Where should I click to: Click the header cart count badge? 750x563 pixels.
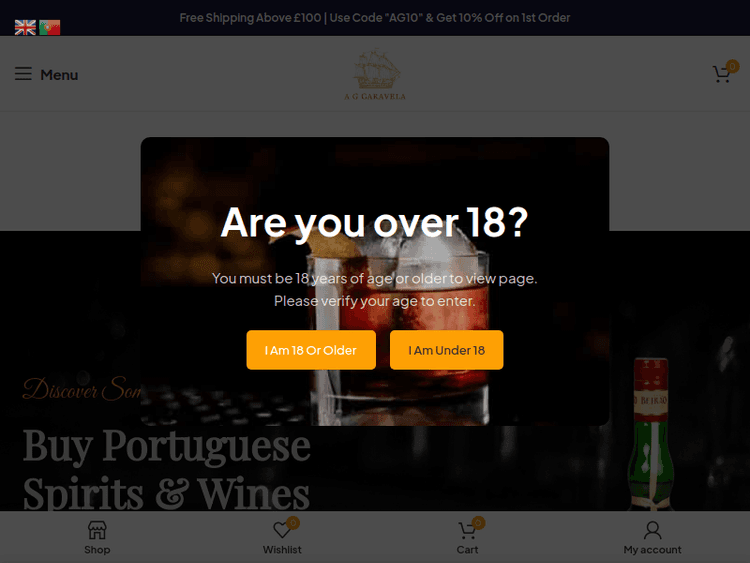click(x=732, y=66)
